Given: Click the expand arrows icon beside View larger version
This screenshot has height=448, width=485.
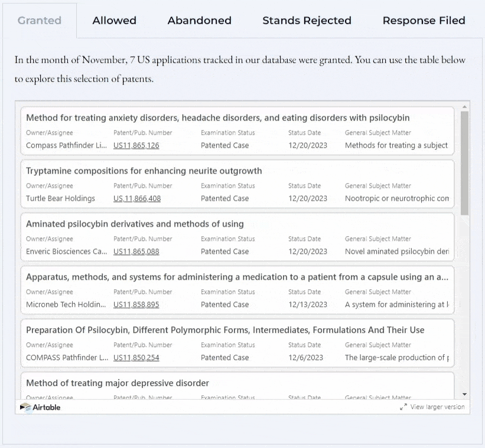Looking at the screenshot, I should pos(403,407).
